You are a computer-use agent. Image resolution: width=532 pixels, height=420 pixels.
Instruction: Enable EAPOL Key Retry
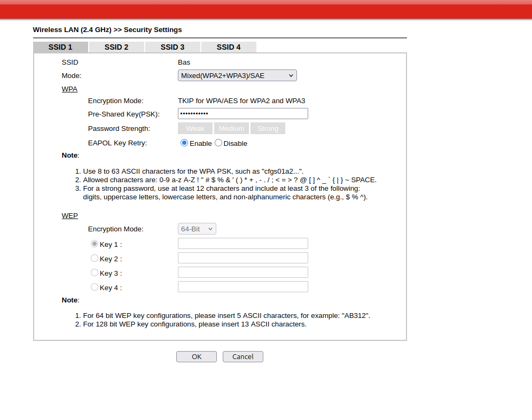(184, 143)
